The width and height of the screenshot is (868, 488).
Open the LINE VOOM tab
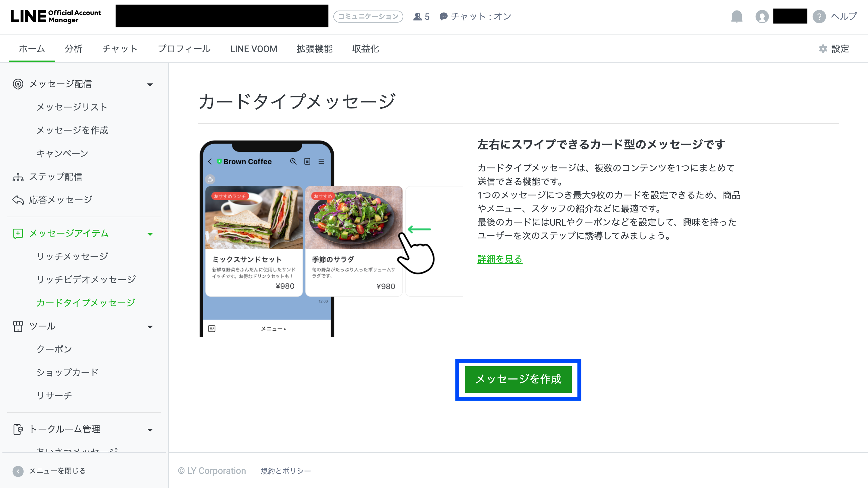(x=253, y=49)
